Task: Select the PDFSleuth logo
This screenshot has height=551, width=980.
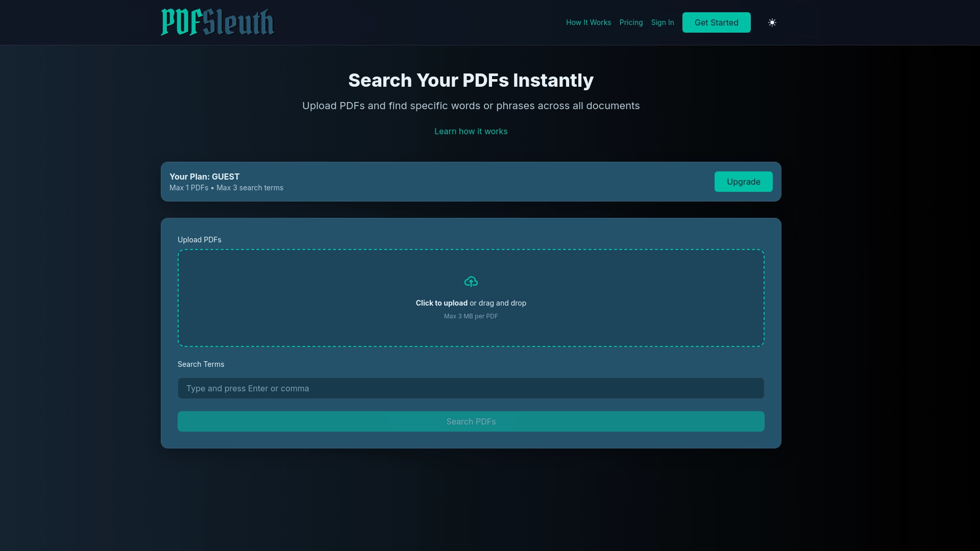Action: 216,22
